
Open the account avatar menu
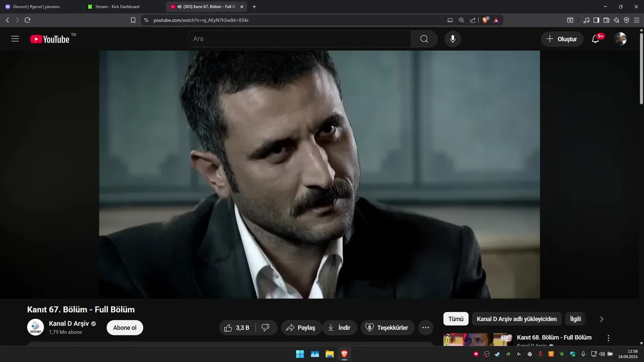click(620, 39)
